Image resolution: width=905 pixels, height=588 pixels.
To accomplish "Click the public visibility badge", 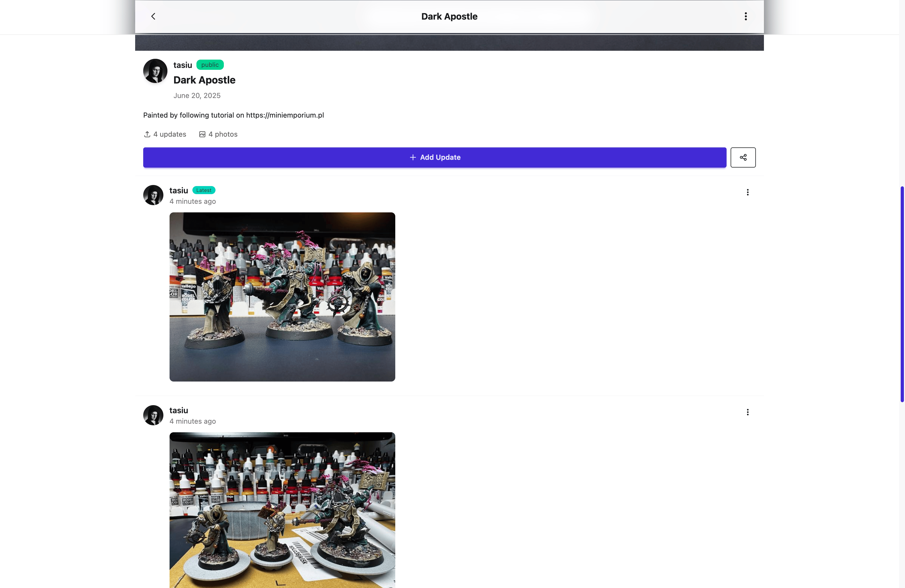I will 210,65.
